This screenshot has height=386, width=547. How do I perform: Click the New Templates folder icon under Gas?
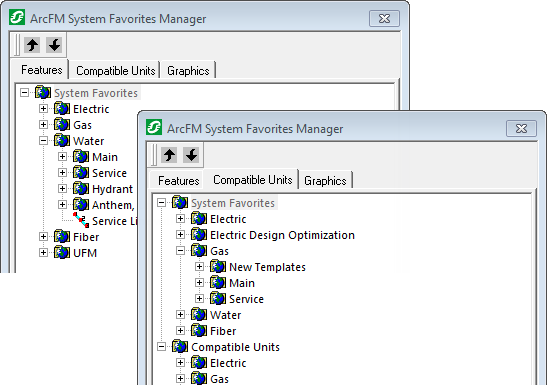[x=218, y=267]
